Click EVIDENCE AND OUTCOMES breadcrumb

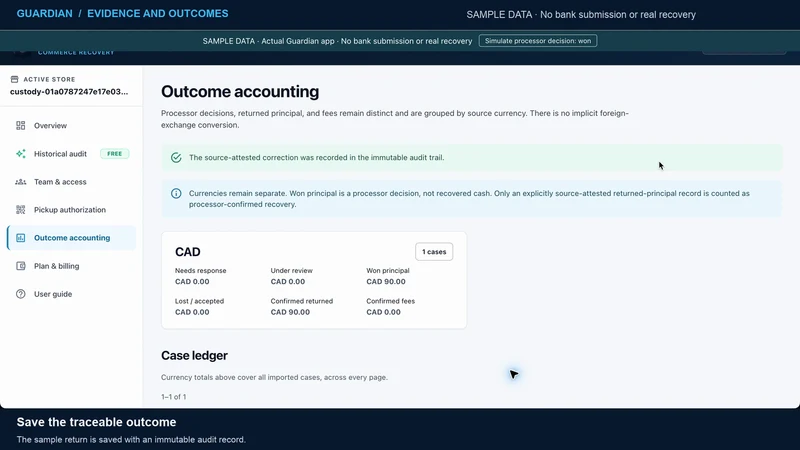(158, 14)
